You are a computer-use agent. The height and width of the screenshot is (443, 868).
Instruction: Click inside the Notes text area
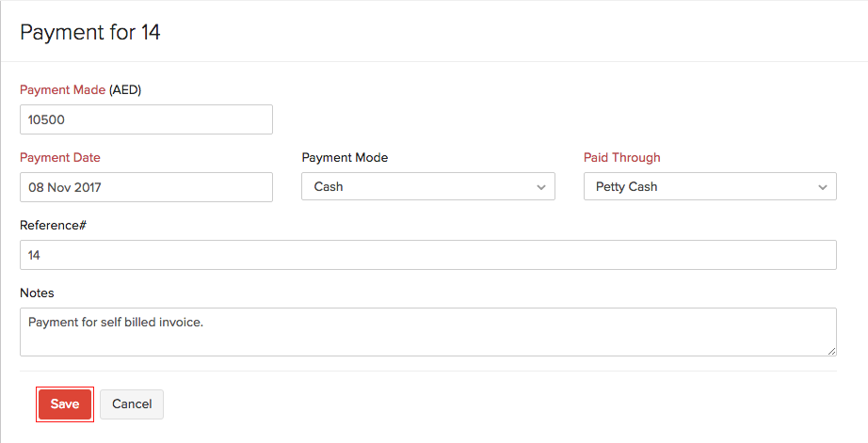[427, 332]
